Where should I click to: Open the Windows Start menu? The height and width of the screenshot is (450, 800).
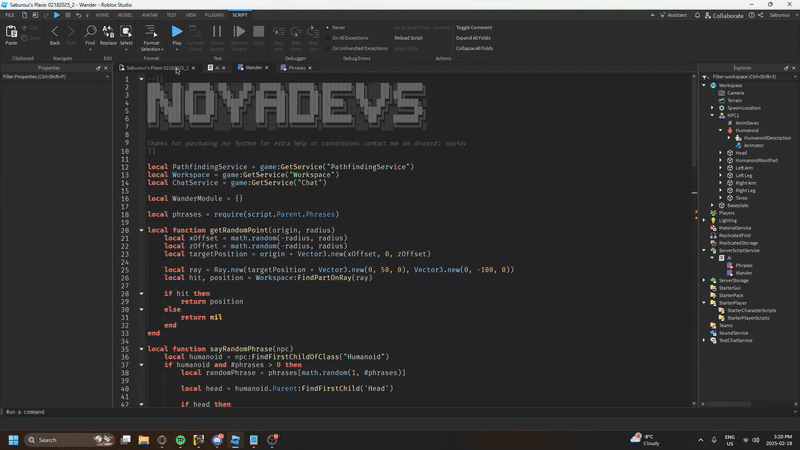pyautogui.click(x=13, y=440)
